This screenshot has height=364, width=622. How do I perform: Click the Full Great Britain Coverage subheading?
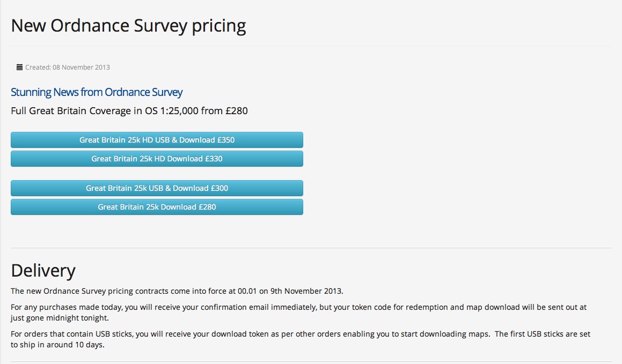click(129, 111)
